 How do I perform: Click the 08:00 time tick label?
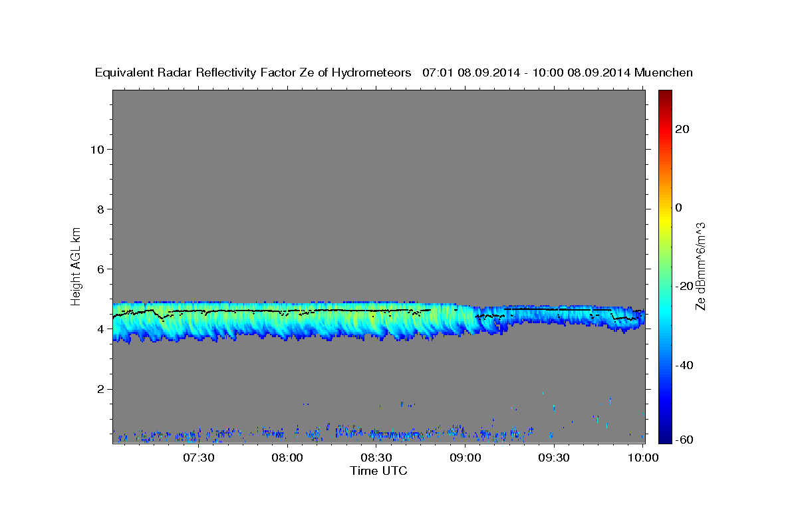(288, 458)
